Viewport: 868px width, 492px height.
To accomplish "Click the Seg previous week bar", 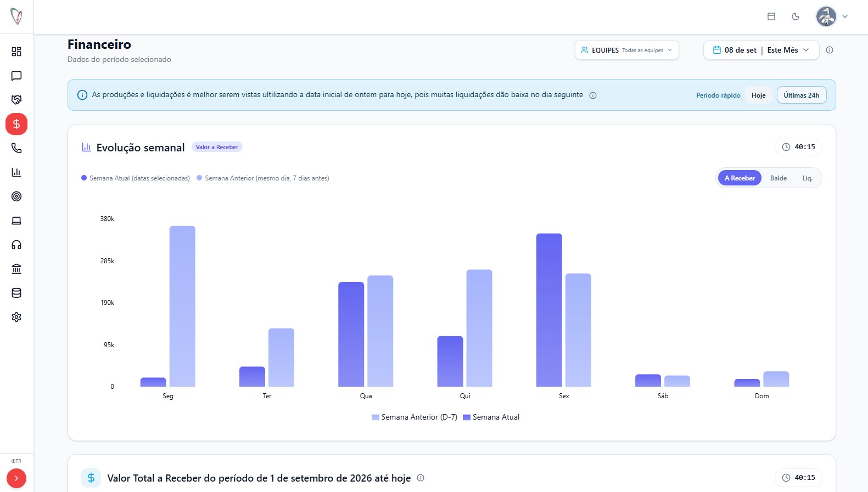I will coord(182,306).
